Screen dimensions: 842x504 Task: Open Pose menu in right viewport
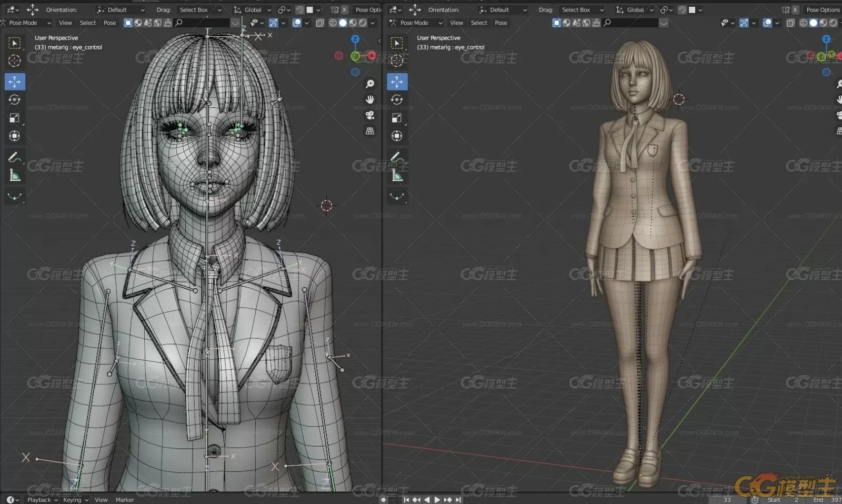pos(501,23)
